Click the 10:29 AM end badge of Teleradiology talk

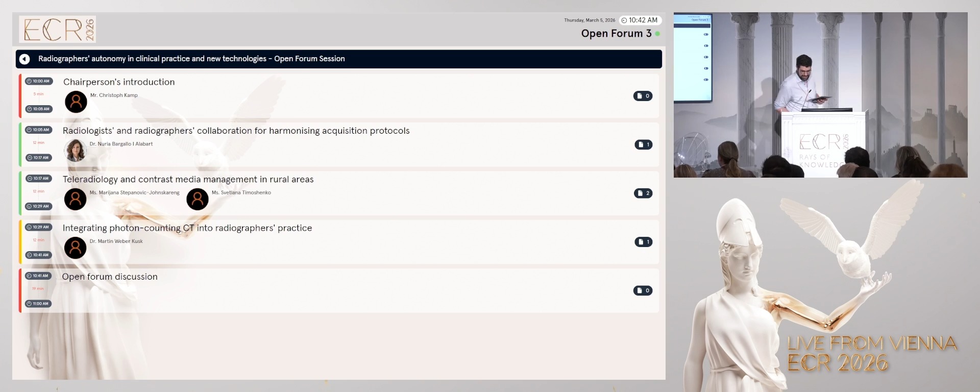39,206
